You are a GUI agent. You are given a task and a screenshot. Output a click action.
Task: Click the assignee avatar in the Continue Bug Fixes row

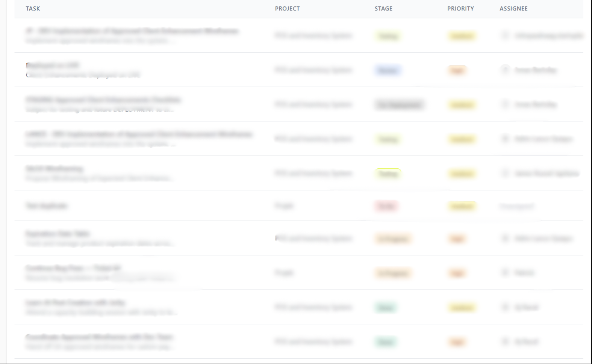(505, 272)
